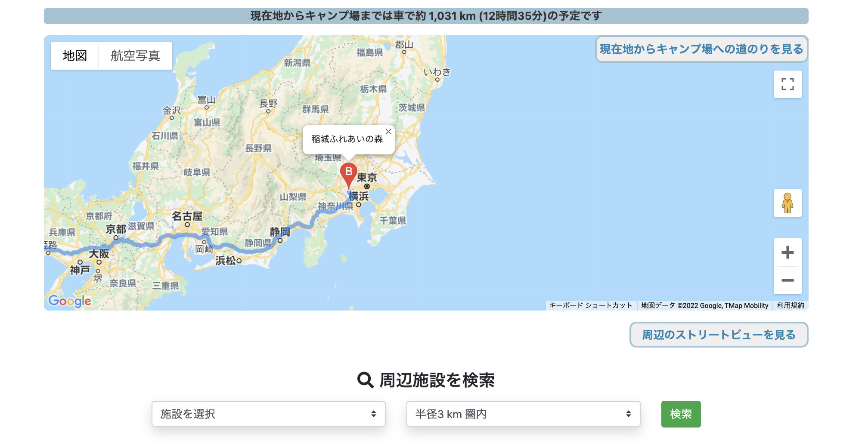Open the 利用規約 terms link
This screenshot has width=868, height=443.
point(790,305)
